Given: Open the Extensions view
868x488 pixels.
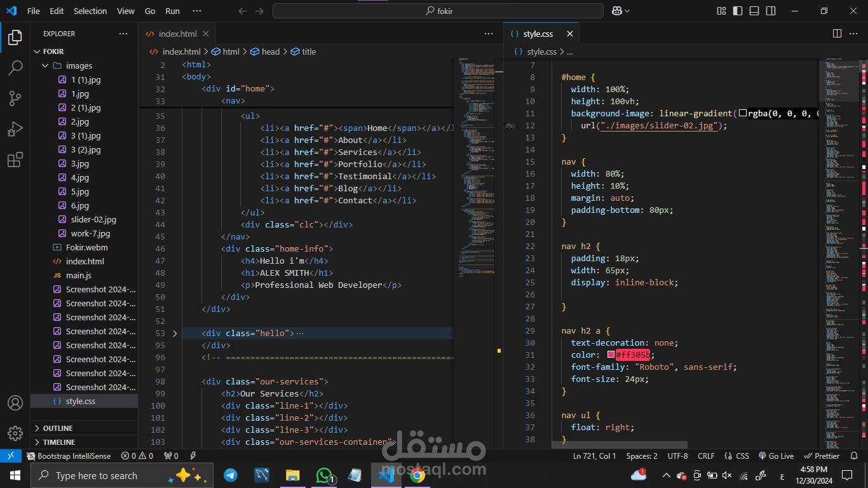Looking at the screenshot, I should 15,159.
